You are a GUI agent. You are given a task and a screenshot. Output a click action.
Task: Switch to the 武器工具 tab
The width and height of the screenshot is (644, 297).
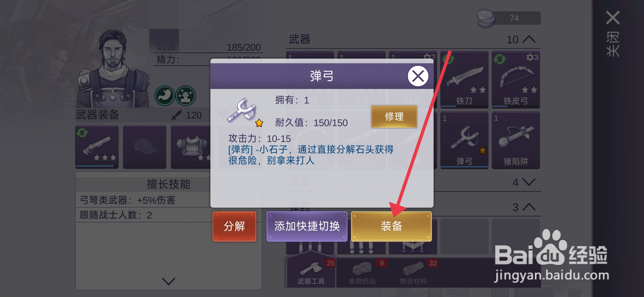pos(311,272)
